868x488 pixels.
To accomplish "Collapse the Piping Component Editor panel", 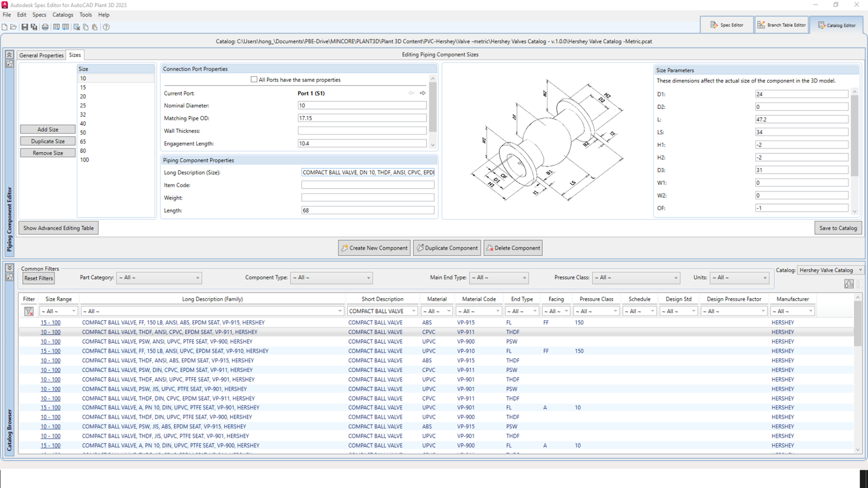I will click(x=9, y=55).
